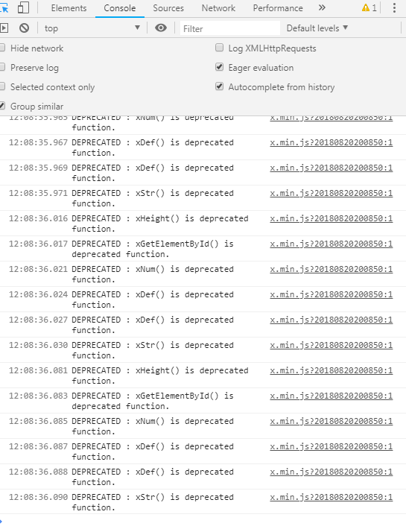The width and height of the screenshot is (406, 532).
Task: Open x.min.js link for 12:08:36.017 xGetElementById entry
Action: click(331, 244)
